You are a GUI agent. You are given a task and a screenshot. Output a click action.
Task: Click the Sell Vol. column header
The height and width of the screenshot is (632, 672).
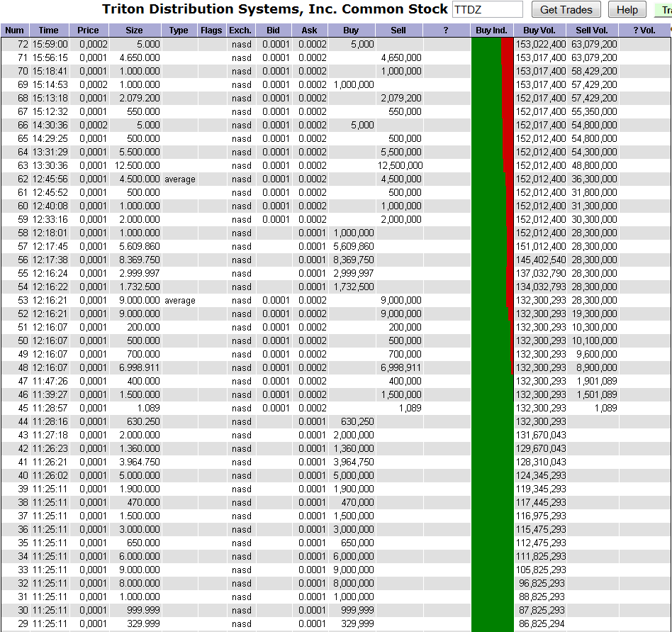(x=592, y=31)
